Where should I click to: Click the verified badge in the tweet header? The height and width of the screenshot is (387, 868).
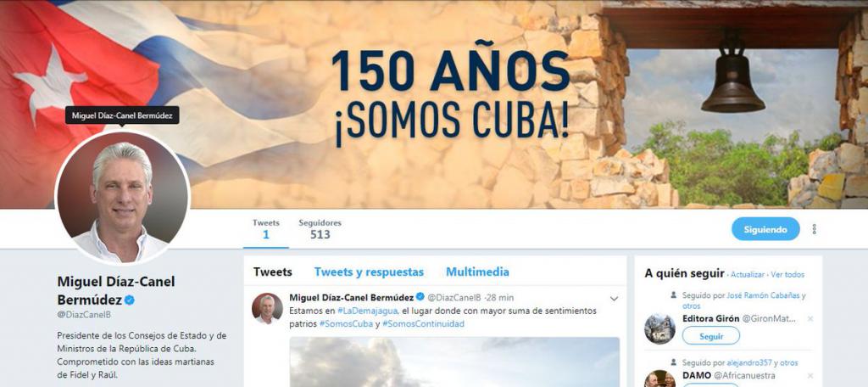coord(420,297)
